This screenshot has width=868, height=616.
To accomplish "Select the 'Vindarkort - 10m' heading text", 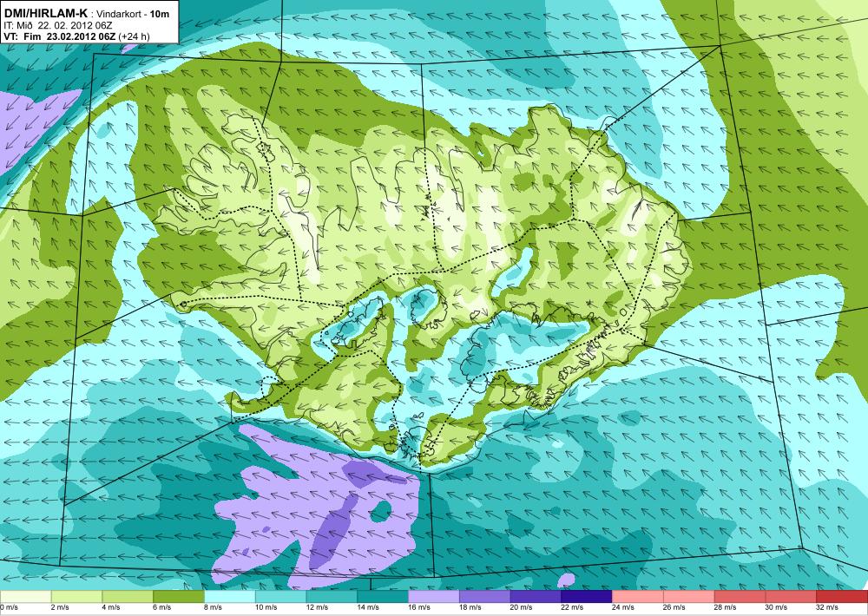I will coord(133,14).
